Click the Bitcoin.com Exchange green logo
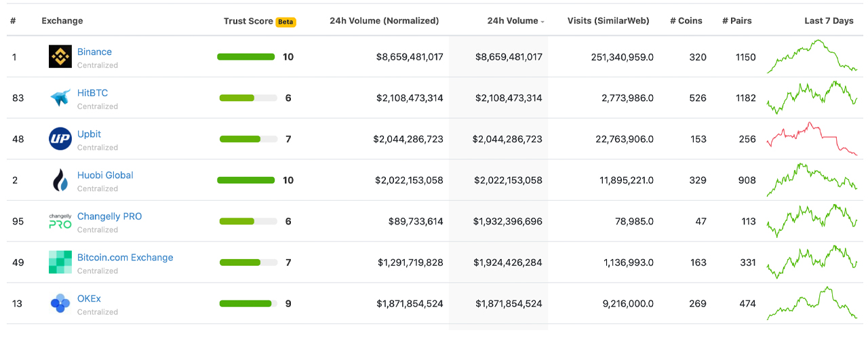868x339 pixels. click(60, 262)
